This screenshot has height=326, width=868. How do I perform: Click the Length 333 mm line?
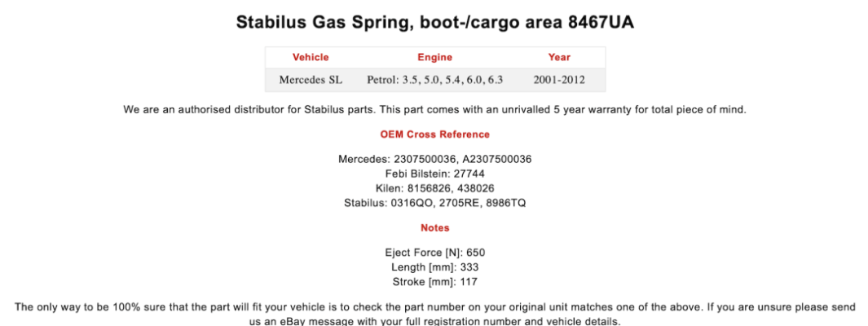434,267
